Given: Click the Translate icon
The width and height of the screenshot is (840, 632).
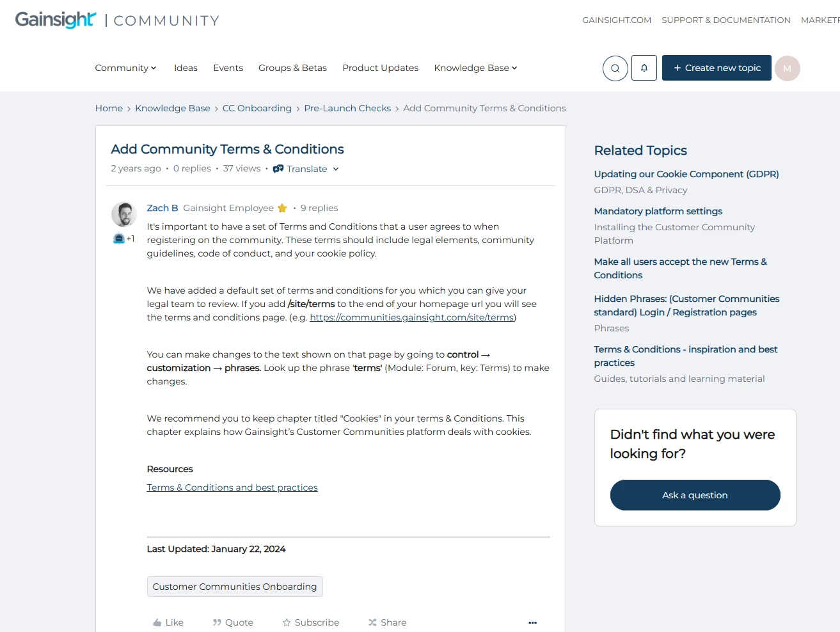Looking at the screenshot, I should (278, 169).
